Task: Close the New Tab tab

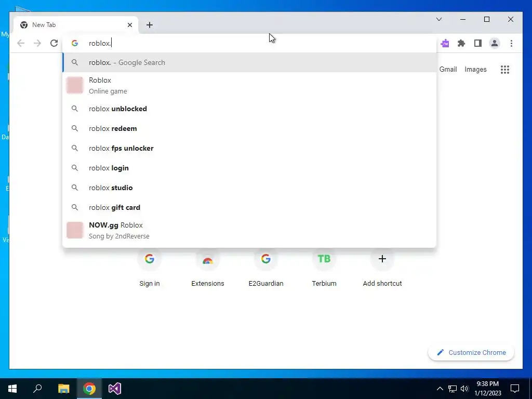Action: tap(129, 25)
